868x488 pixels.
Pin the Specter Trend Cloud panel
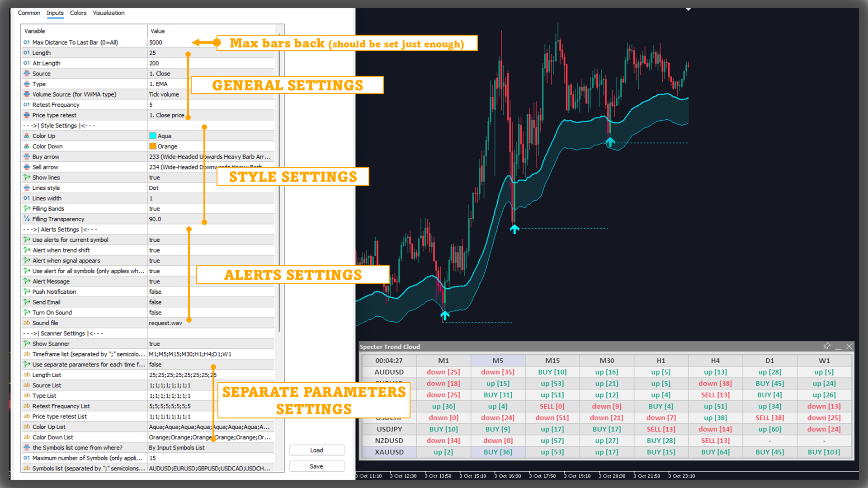coord(827,346)
